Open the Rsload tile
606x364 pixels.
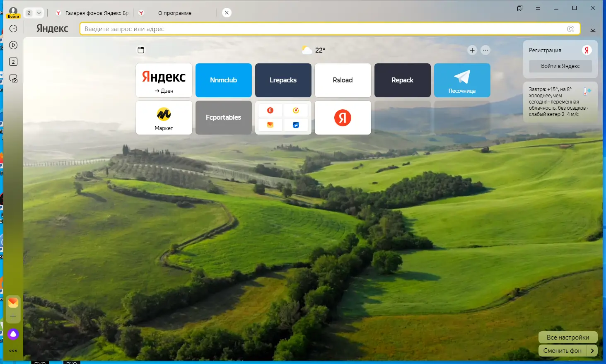point(343,80)
